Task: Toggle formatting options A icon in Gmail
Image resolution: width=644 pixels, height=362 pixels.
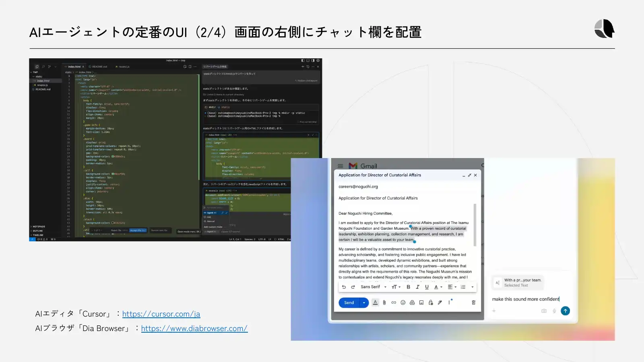Action: point(375,302)
